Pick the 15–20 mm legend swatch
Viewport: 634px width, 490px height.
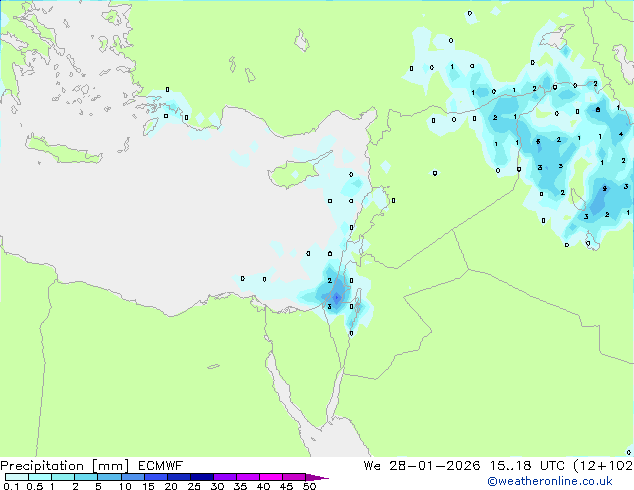pyautogui.click(x=156, y=477)
